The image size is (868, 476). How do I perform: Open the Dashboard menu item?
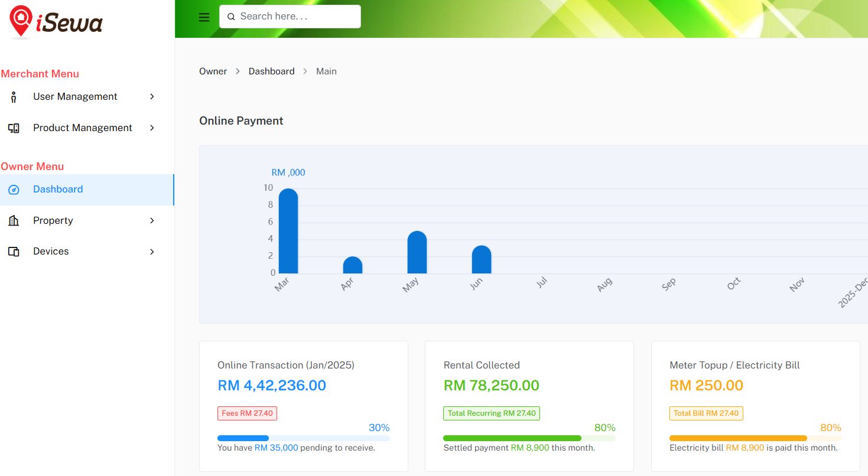[x=58, y=190]
